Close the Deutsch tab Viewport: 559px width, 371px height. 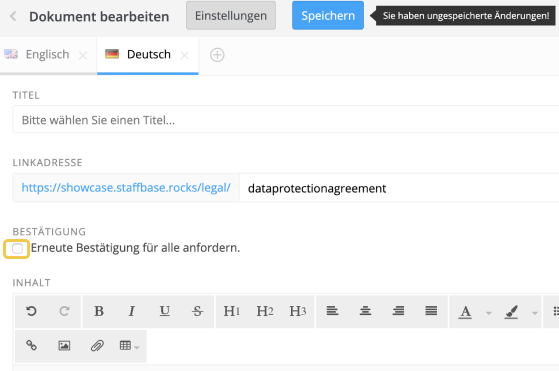pyautogui.click(x=184, y=56)
